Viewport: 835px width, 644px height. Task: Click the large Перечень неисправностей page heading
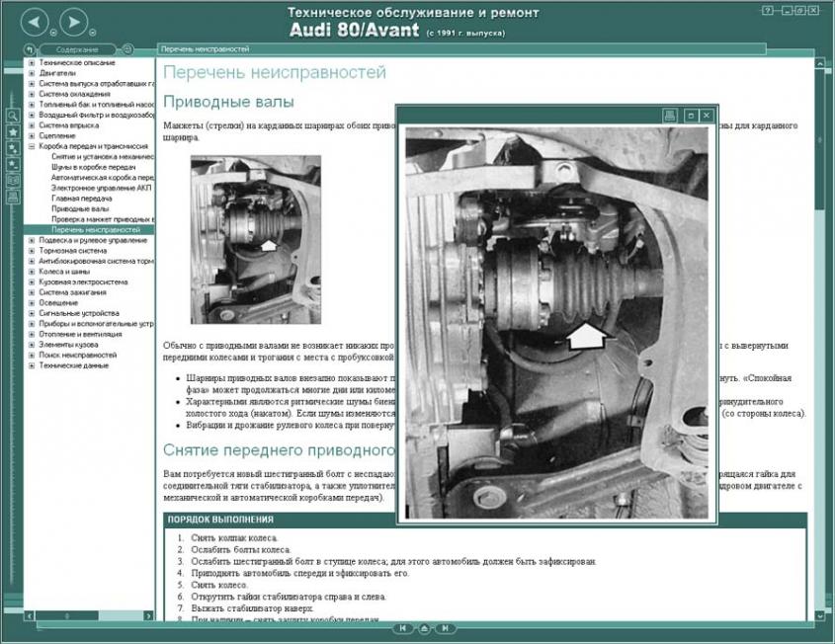[275, 72]
